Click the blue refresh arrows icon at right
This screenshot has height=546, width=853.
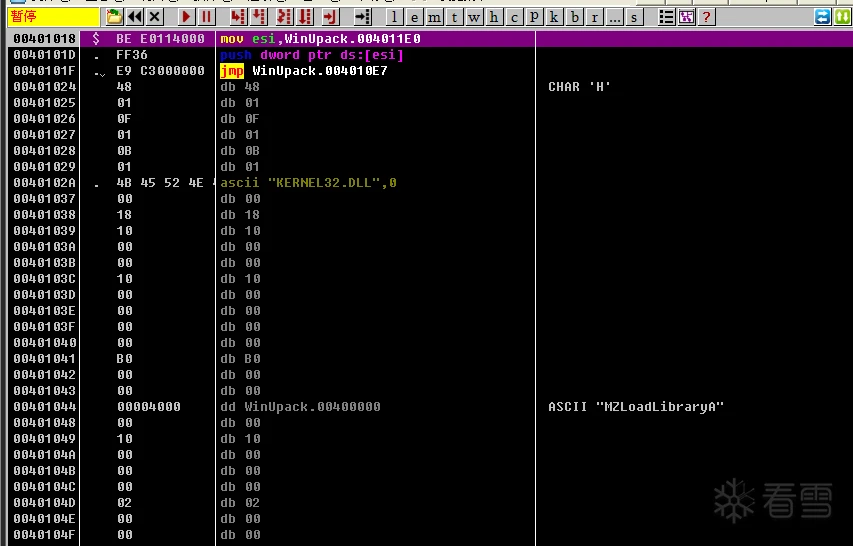[823, 17]
